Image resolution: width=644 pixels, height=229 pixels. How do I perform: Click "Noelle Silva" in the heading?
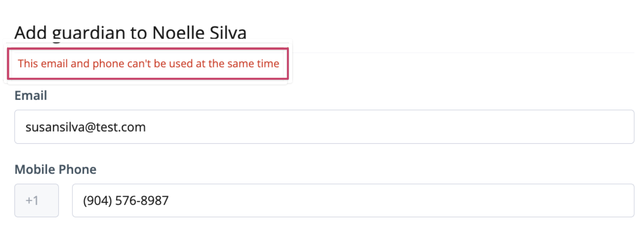199,32
